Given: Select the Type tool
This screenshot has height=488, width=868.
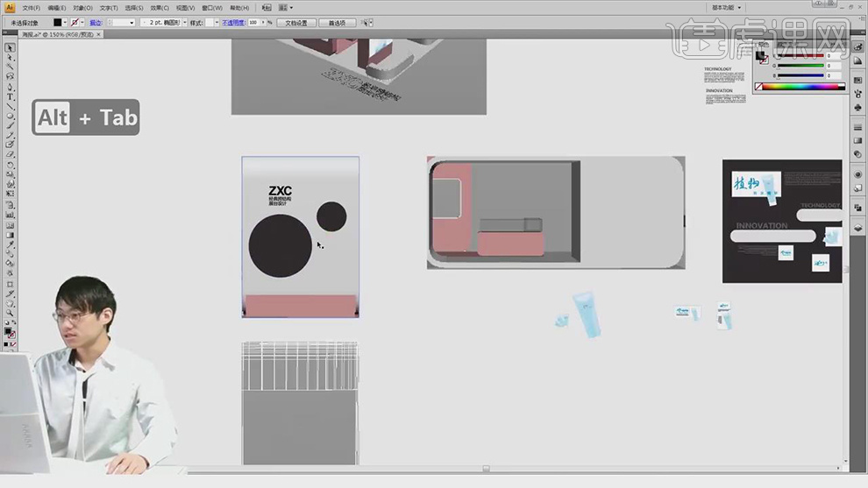Looking at the screenshot, I should pos(11,95).
